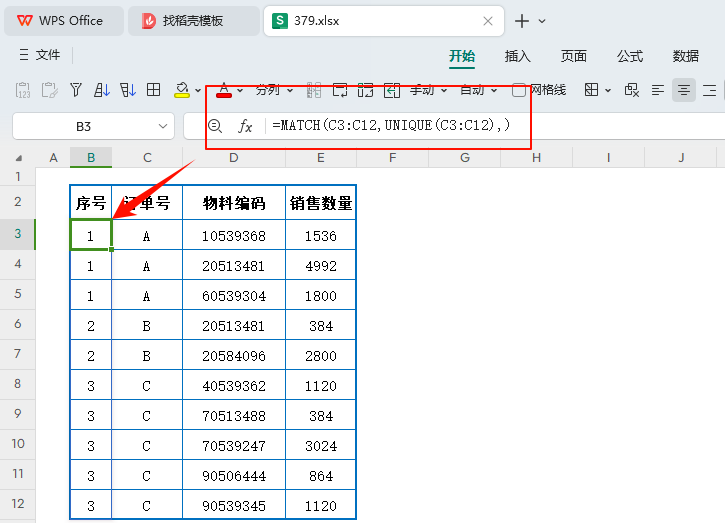
Task: Select column H header
Action: pyautogui.click(x=536, y=158)
